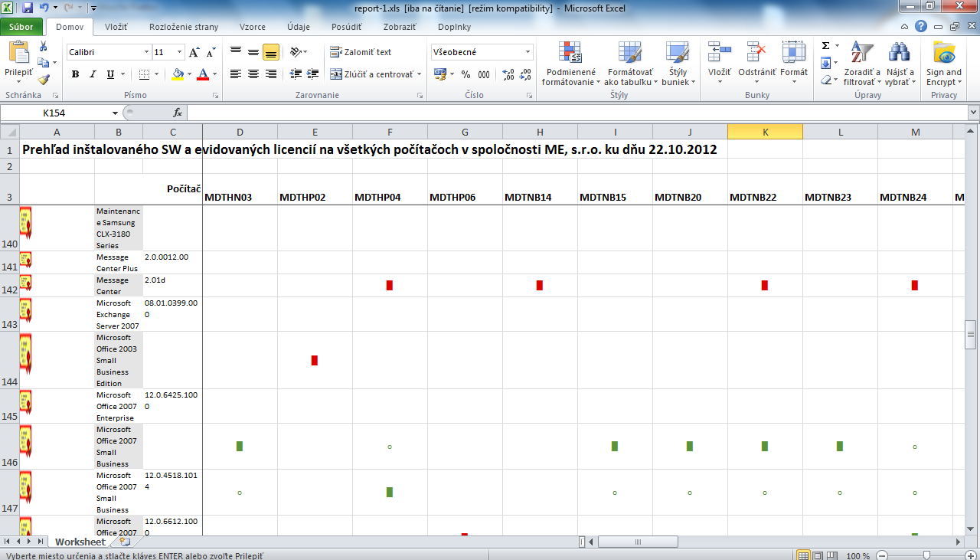The height and width of the screenshot is (560, 980).
Task: Select row 144 header
Action: pos(9,360)
